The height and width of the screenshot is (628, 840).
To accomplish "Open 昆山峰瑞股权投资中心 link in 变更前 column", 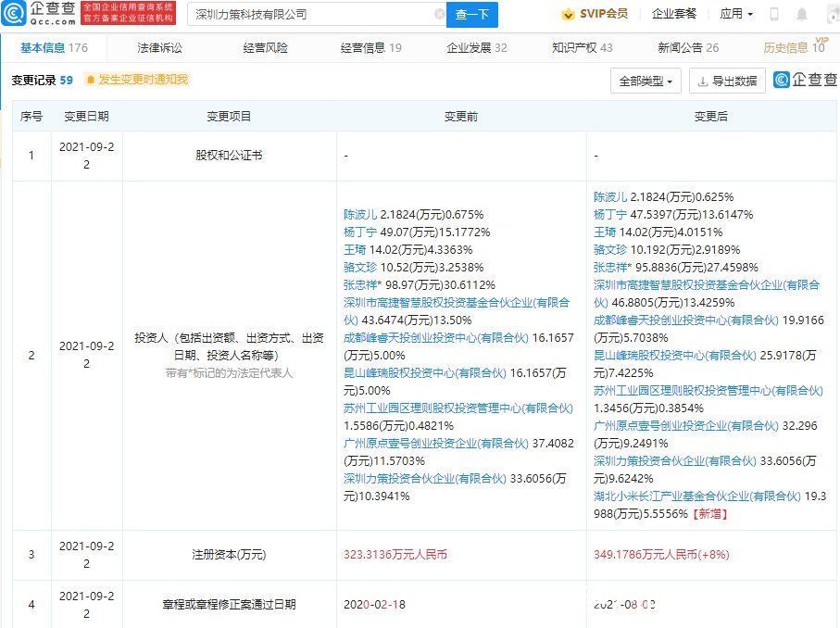I will [425, 373].
